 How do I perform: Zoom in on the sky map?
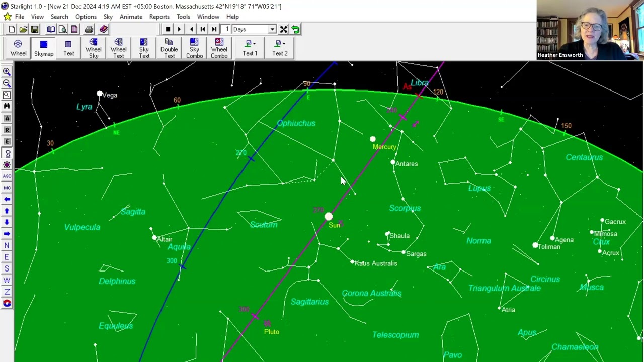pos(7,72)
